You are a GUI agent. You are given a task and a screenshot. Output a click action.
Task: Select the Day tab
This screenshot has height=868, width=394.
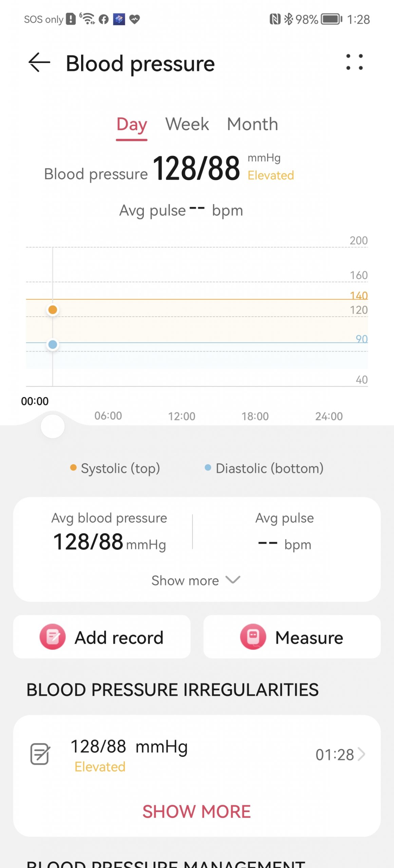132,124
